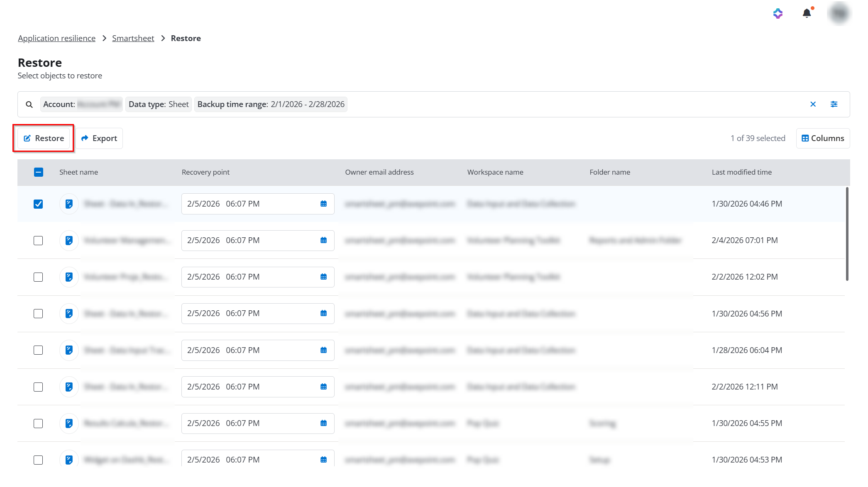Viewport: 868px width, 487px height.
Task: Uncheck the first selected sheet row
Action: click(x=38, y=204)
